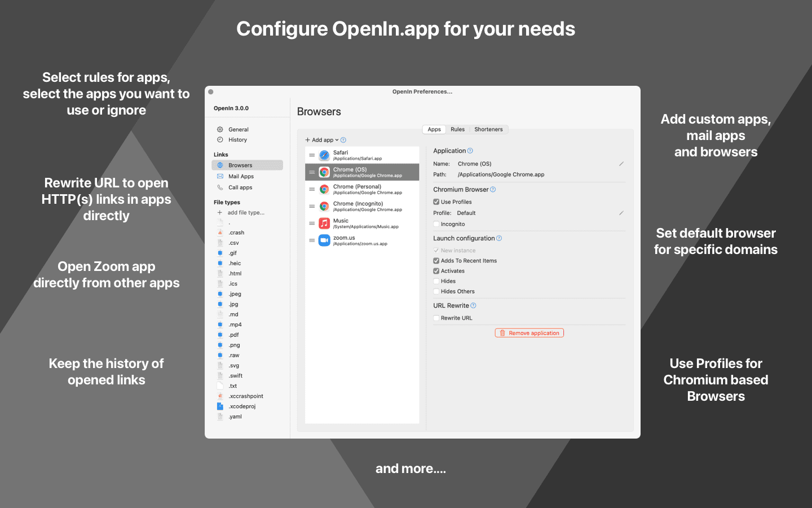This screenshot has width=812, height=508.
Task: Edit the application Name with pencil icon
Action: pyautogui.click(x=621, y=164)
